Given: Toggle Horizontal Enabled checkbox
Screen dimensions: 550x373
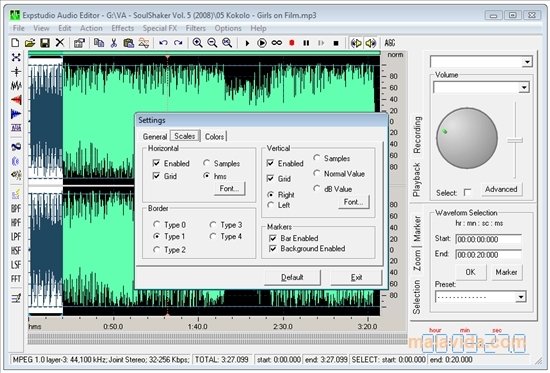Looking at the screenshot, I should [x=156, y=163].
